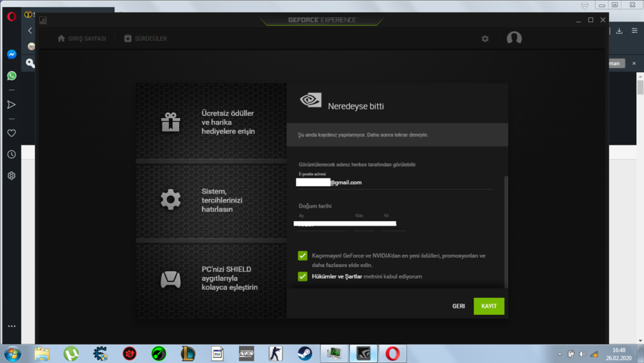Uncheck Hükümler ve Şartlar acceptance checkbox
Viewport: 644px width, 363px height.
(x=303, y=276)
